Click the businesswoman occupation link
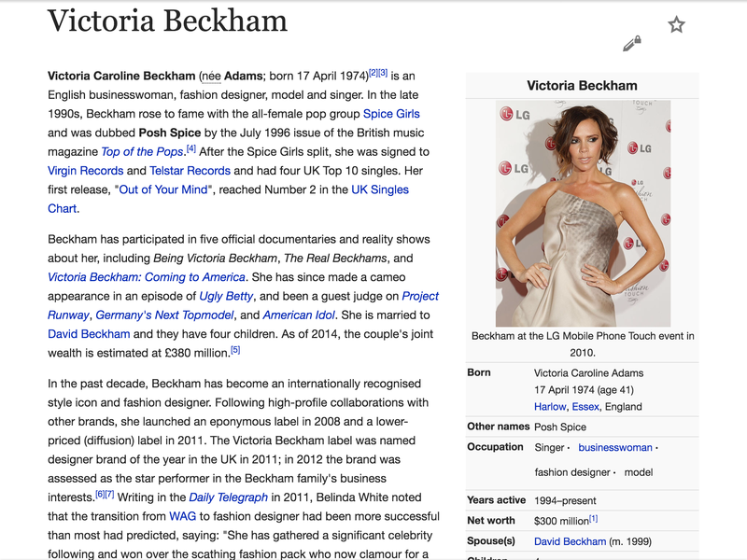 coord(614,448)
